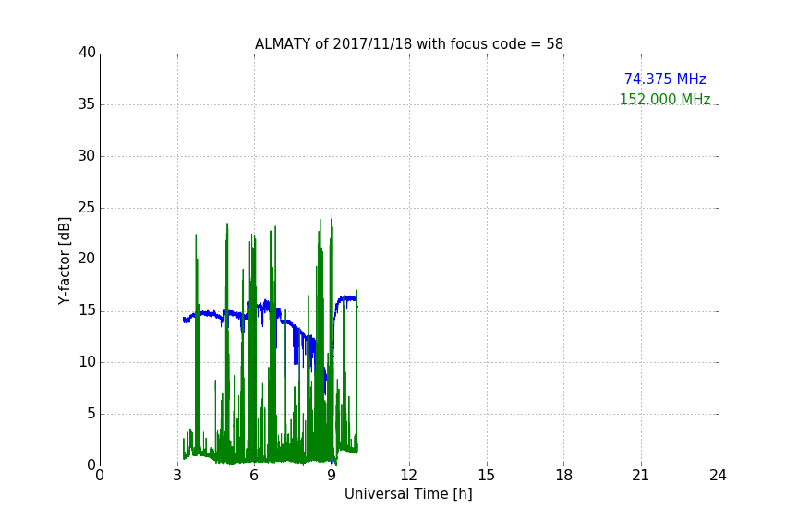Click the 'Y-factor [dB]' axis label
The image size is (798, 532).
(64, 260)
